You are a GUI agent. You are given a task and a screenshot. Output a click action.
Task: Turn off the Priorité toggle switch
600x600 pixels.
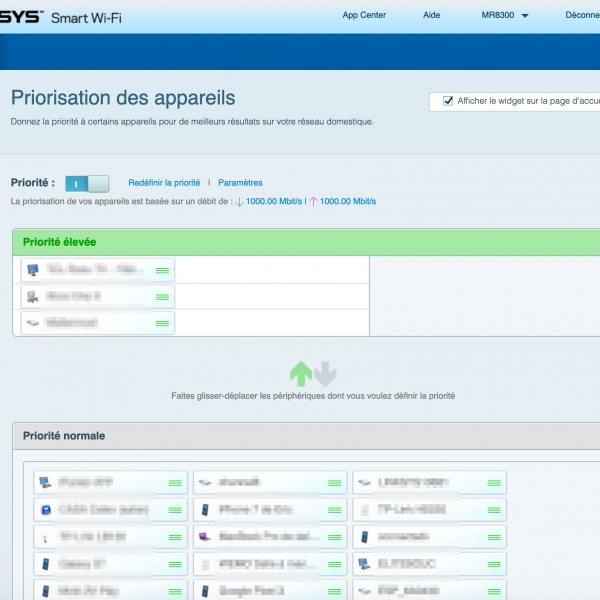(x=87, y=183)
